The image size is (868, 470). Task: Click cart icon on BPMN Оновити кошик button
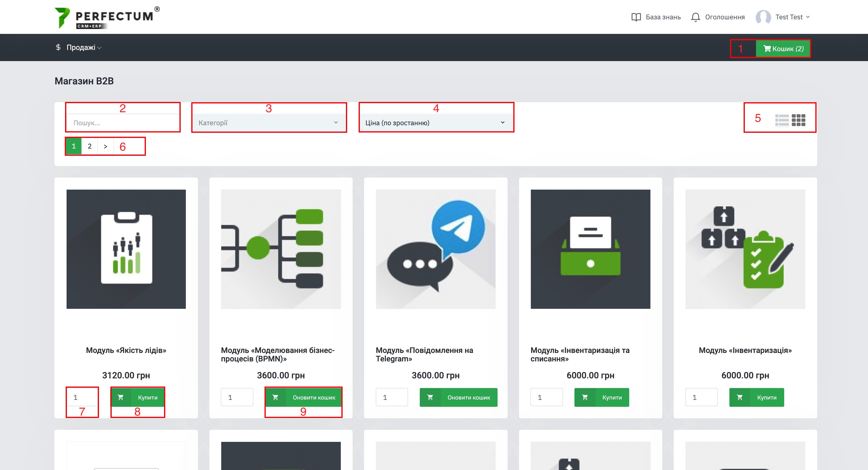(x=275, y=397)
